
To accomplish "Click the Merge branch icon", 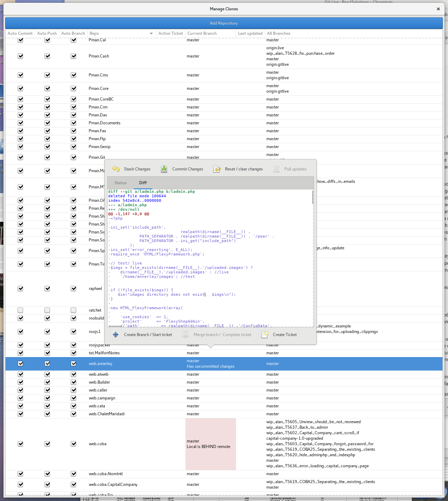I will tap(185, 335).
